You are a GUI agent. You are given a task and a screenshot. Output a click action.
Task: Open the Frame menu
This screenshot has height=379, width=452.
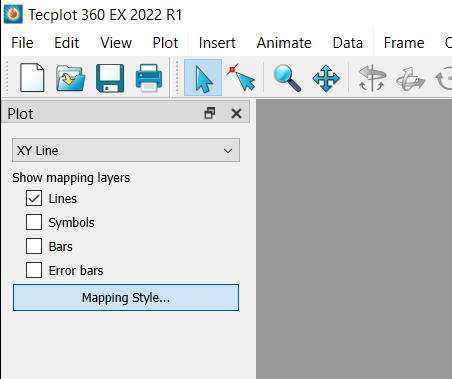[404, 43]
